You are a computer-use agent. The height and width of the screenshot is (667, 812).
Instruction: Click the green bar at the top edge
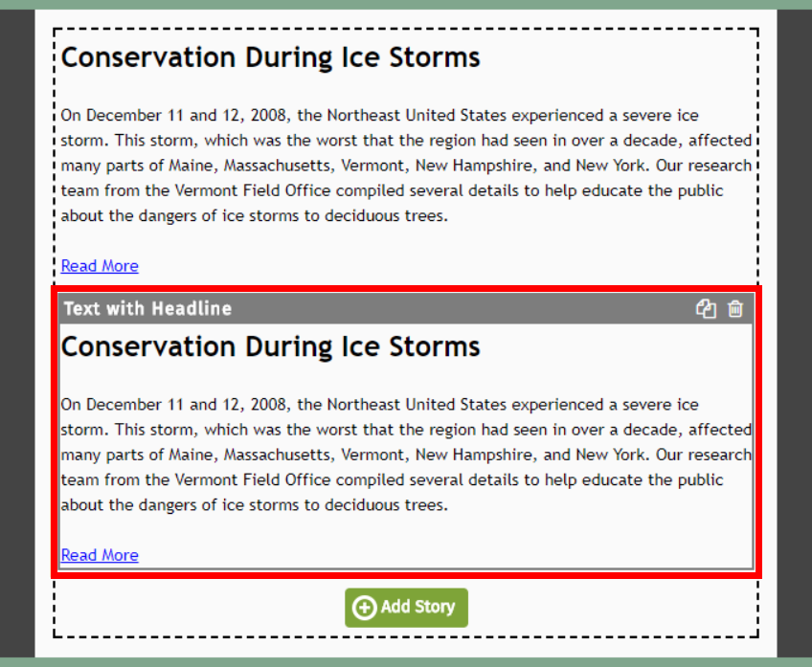[x=406, y=5]
